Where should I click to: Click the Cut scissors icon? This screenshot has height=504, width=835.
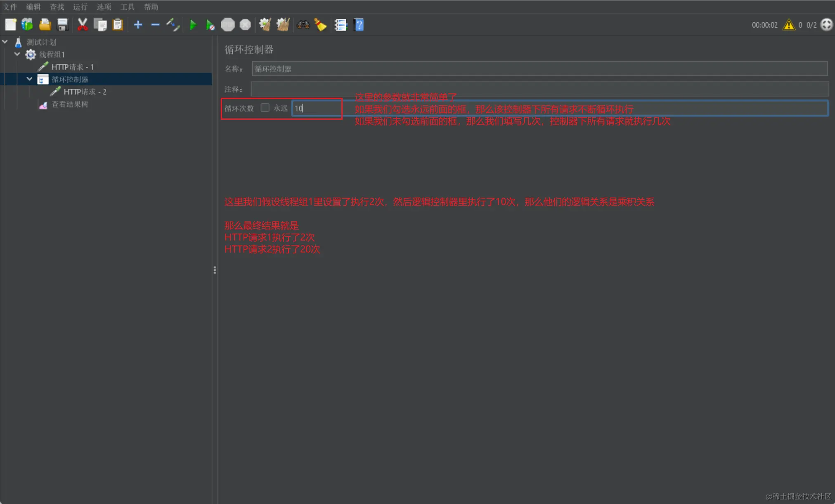coord(83,25)
